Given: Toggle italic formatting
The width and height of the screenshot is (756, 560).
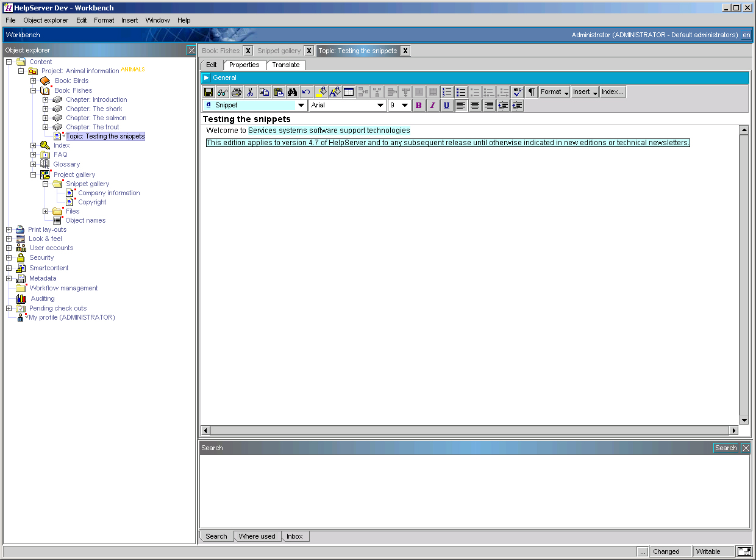Looking at the screenshot, I should pos(433,106).
